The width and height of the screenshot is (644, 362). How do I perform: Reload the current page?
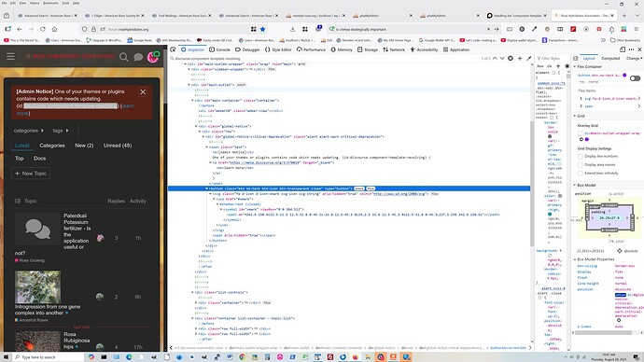pos(43,29)
